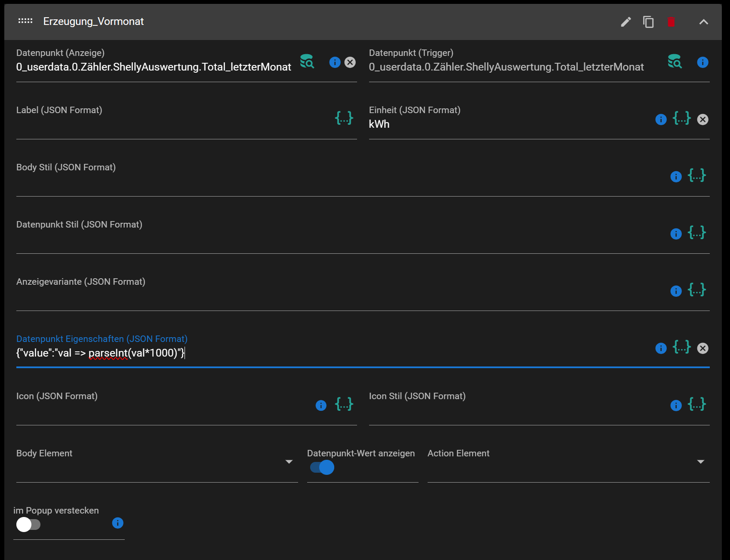Image resolution: width=730 pixels, height=560 pixels.
Task: Show info for Anzeigevariante
Action: [x=676, y=291]
